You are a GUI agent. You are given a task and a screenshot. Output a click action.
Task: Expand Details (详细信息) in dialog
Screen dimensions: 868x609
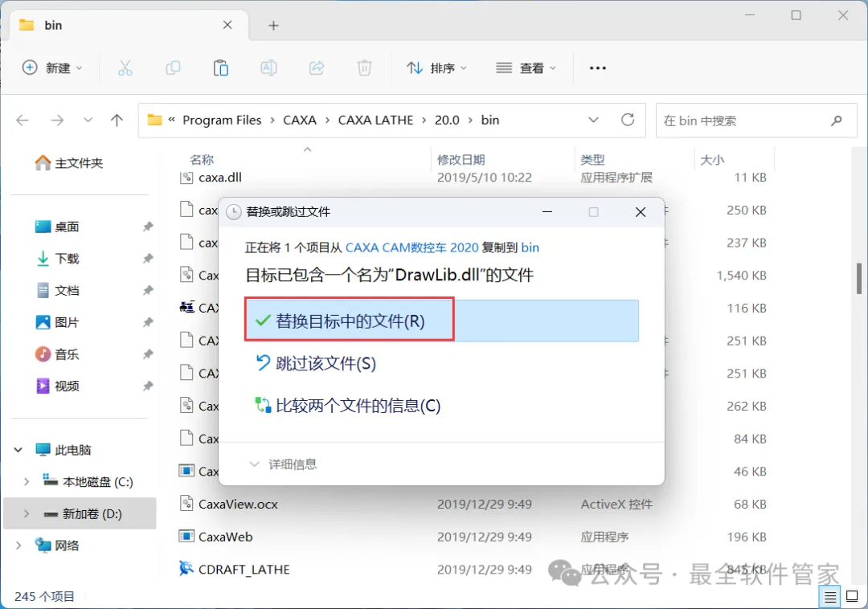(x=283, y=464)
